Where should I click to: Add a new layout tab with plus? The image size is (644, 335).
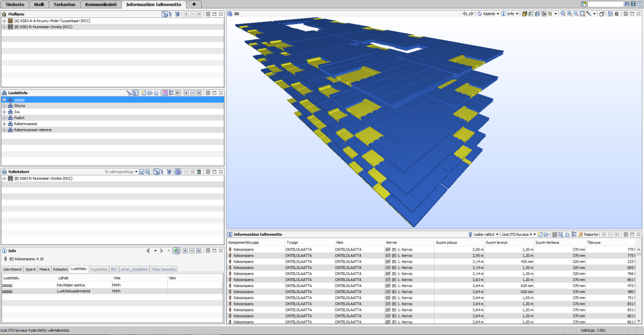194,4
